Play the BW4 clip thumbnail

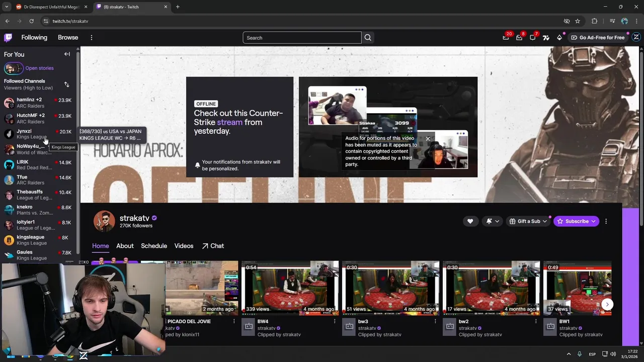click(x=290, y=288)
